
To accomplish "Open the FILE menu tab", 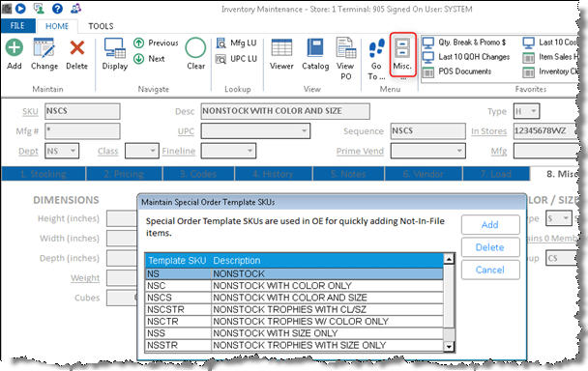I will [17, 26].
